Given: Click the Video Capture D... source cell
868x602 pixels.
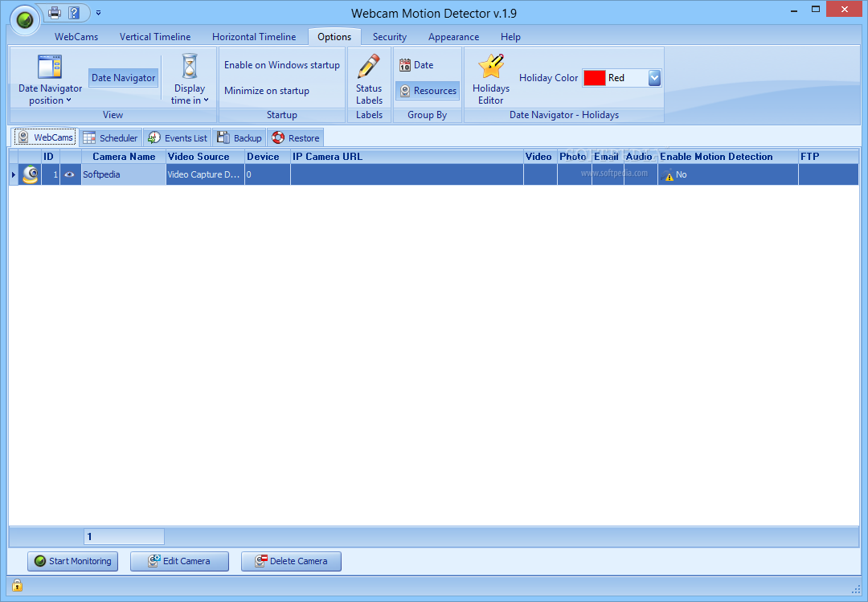Looking at the screenshot, I should (x=206, y=174).
